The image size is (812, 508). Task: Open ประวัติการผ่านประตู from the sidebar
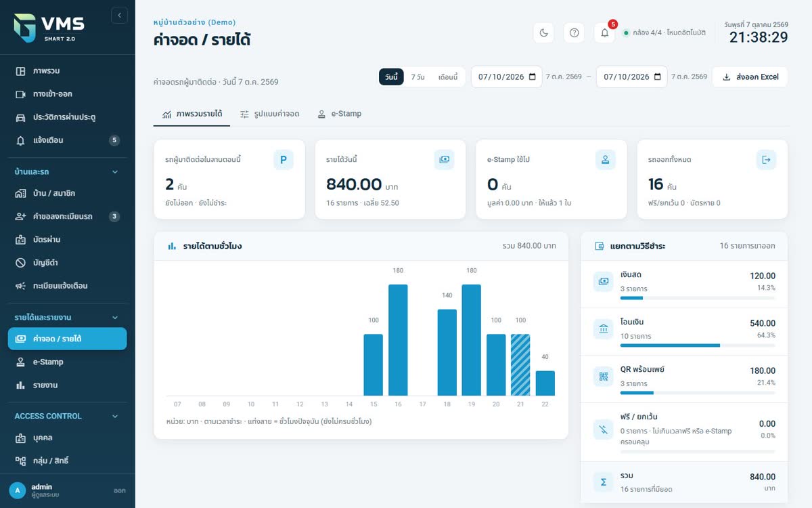click(x=68, y=117)
